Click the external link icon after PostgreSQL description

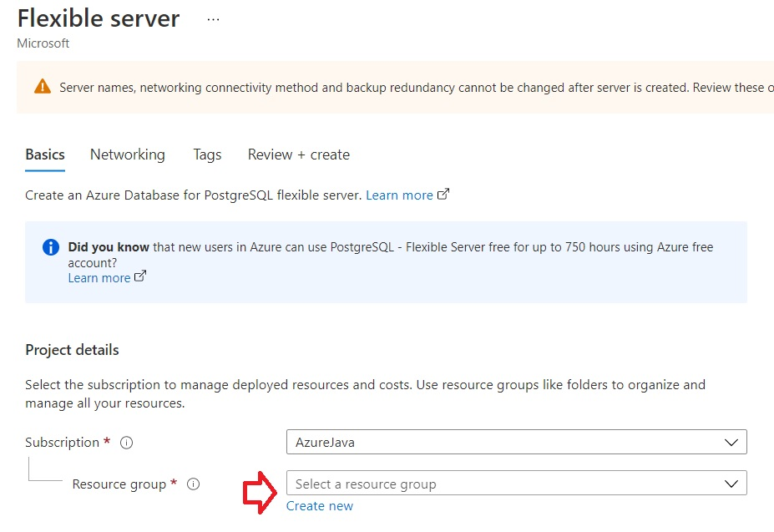443,194
